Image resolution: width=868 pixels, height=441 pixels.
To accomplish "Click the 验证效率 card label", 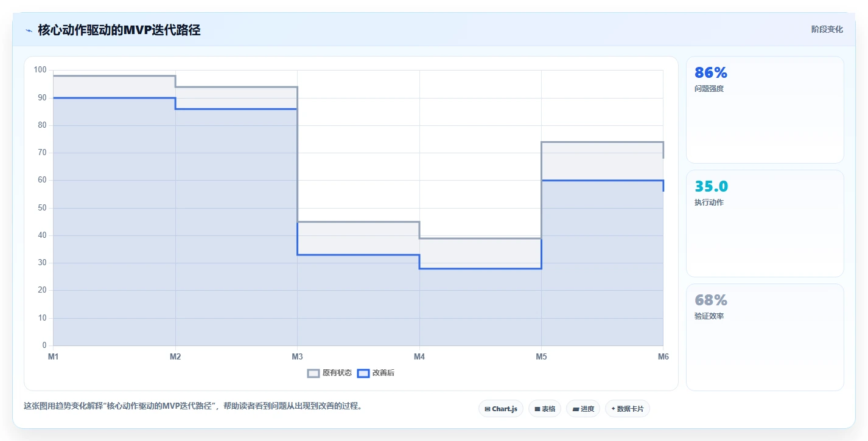I will [x=709, y=316].
